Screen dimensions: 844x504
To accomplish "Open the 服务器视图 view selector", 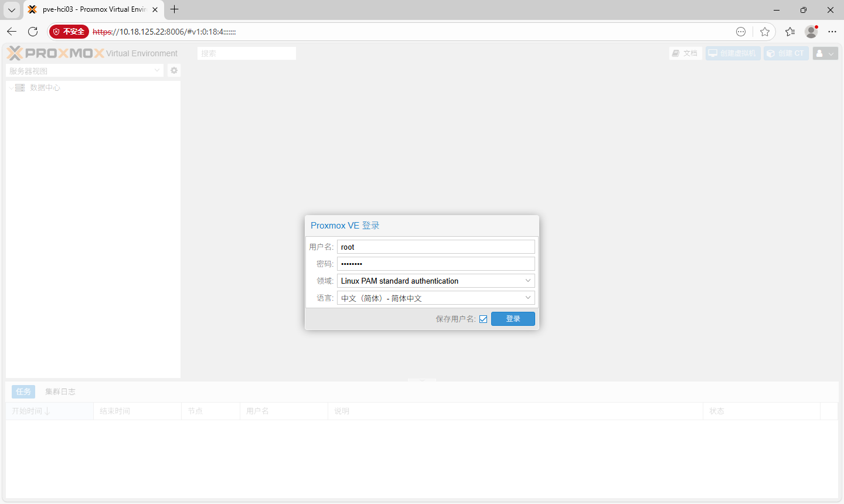I will pyautogui.click(x=84, y=71).
